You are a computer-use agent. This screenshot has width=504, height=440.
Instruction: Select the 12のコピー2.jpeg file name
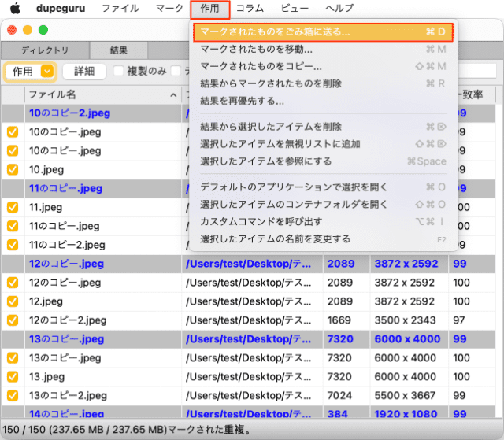[x=68, y=320]
